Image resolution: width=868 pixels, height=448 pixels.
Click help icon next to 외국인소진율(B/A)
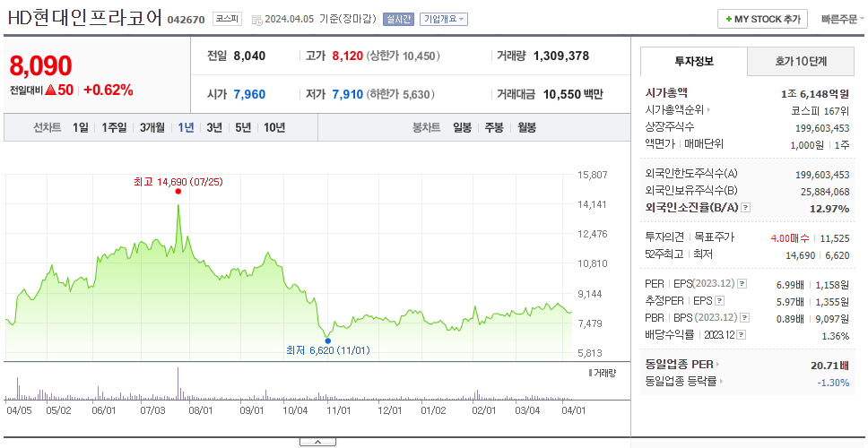pos(746,208)
